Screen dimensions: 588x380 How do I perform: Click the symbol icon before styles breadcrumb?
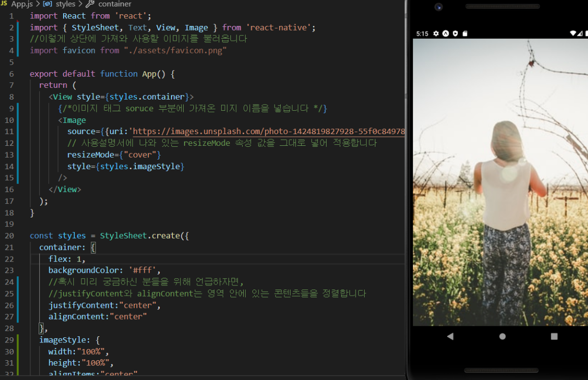click(x=48, y=4)
